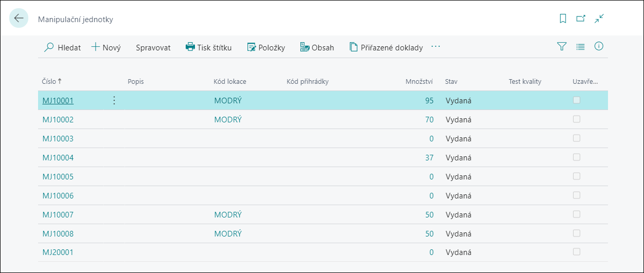The width and height of the screenshot is (644, 273).
Task: Open the Položky menu item
Action: point(266,47)
